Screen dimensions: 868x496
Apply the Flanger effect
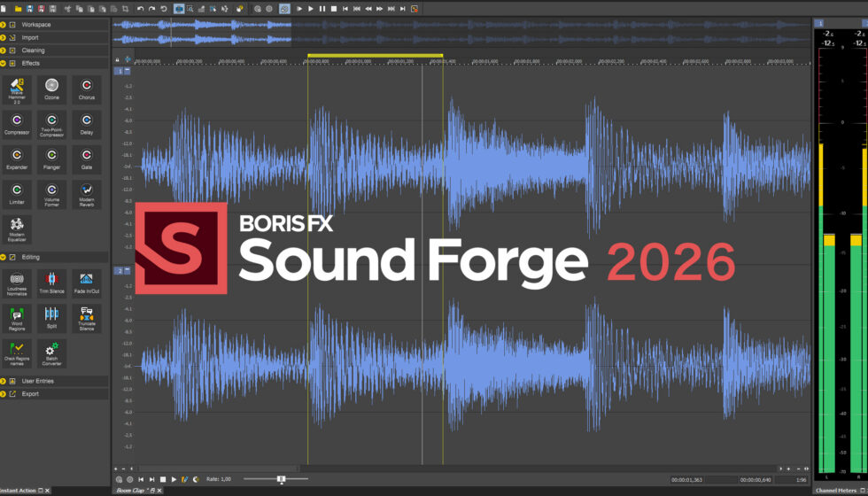click(51, 160)
